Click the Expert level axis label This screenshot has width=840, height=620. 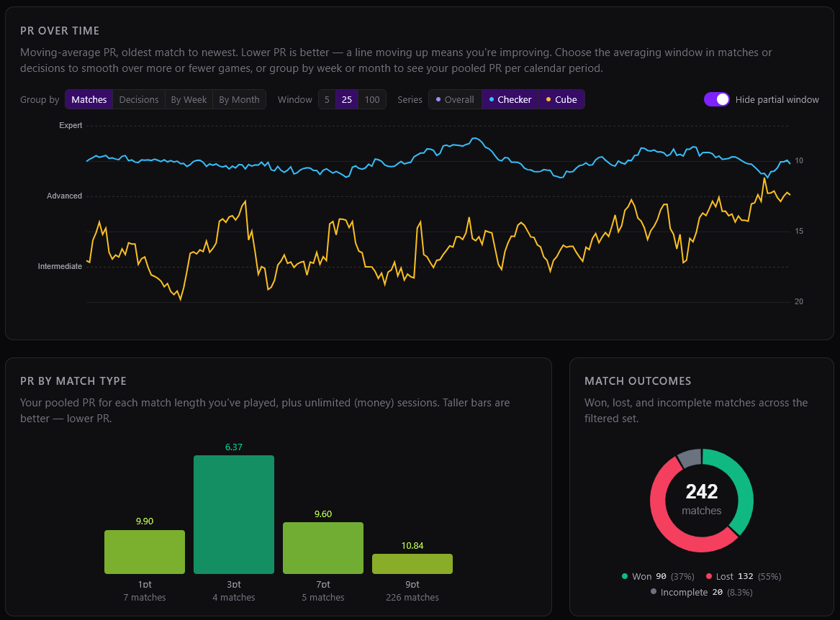[71, 125]
